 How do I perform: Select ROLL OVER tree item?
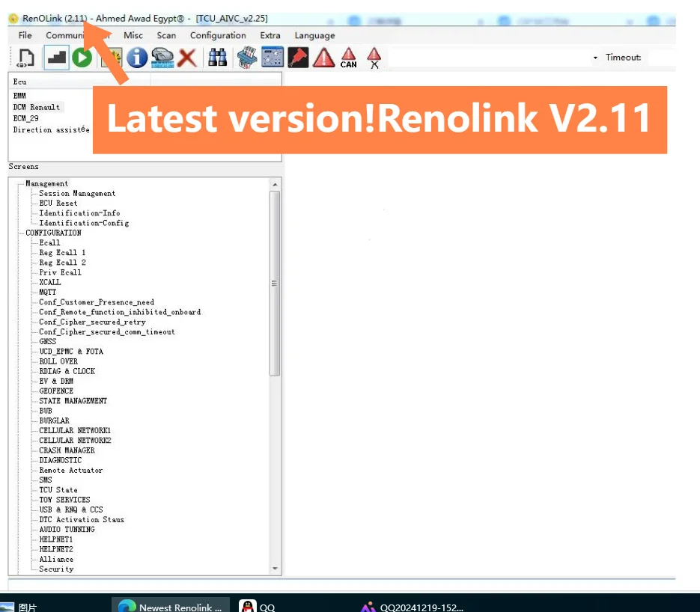pos(58,361)
